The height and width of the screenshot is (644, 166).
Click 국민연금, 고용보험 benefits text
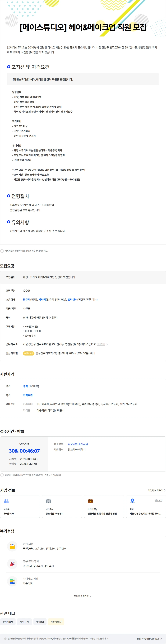[x=45, y=549]
